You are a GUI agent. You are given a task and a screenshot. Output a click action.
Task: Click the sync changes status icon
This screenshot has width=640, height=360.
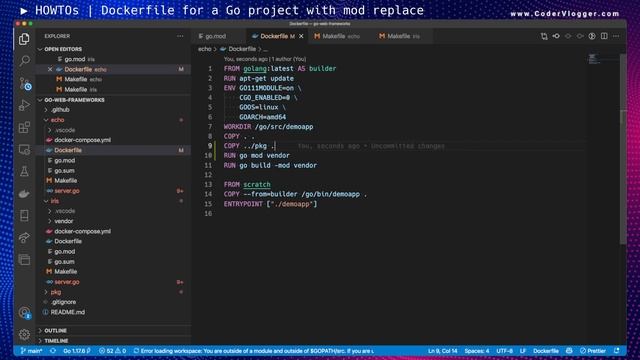[x=53, y=351]
